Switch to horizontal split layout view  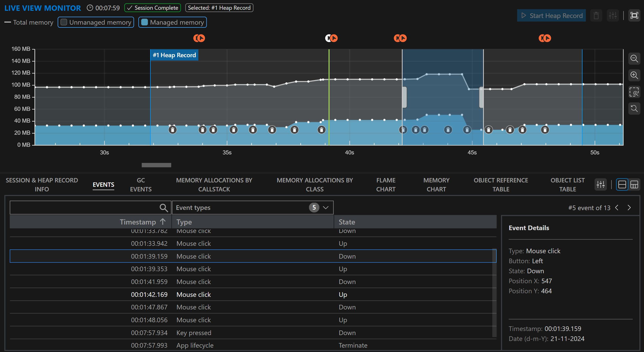pos(622,184)
